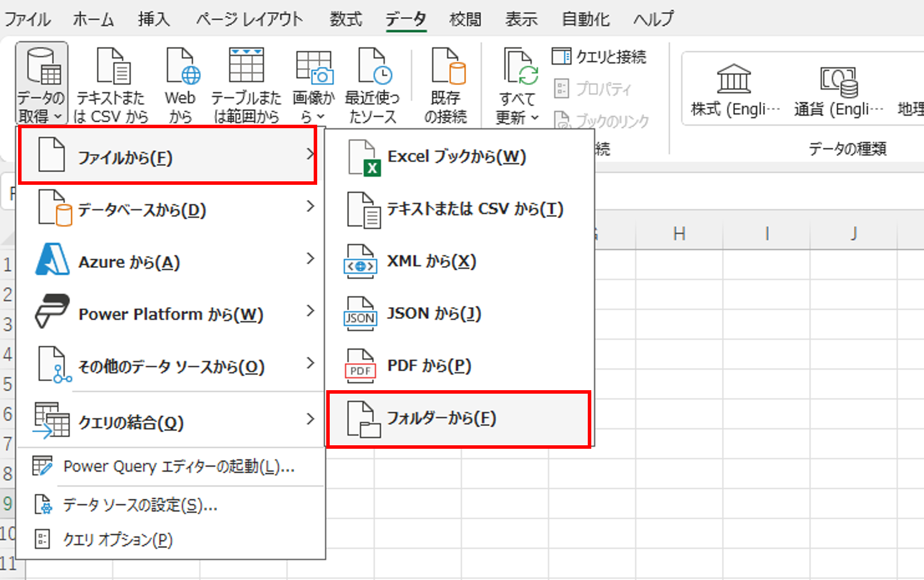924x580 pixels.
Task: Expand arrow next to クエリの結合(Q)
Action: (x=311, y=419)
